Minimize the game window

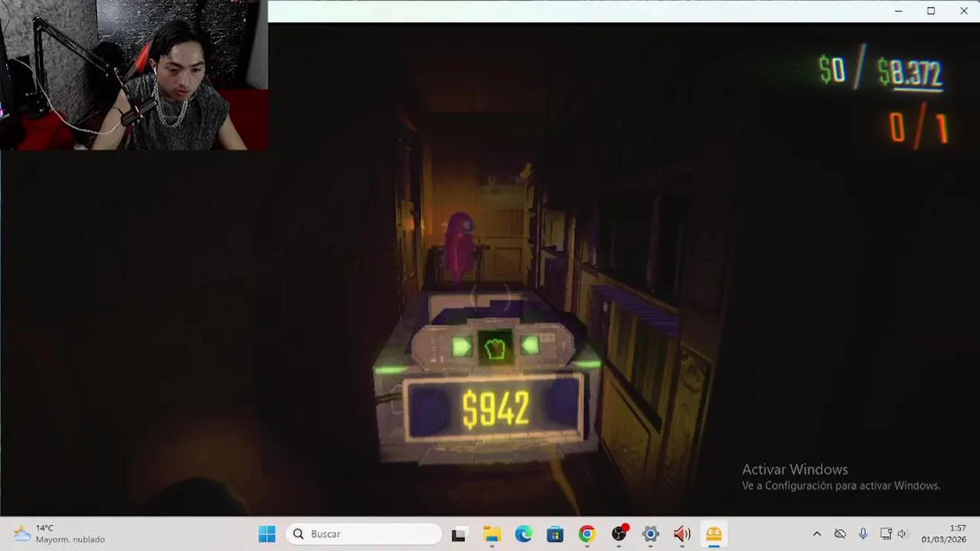point(899,11)
